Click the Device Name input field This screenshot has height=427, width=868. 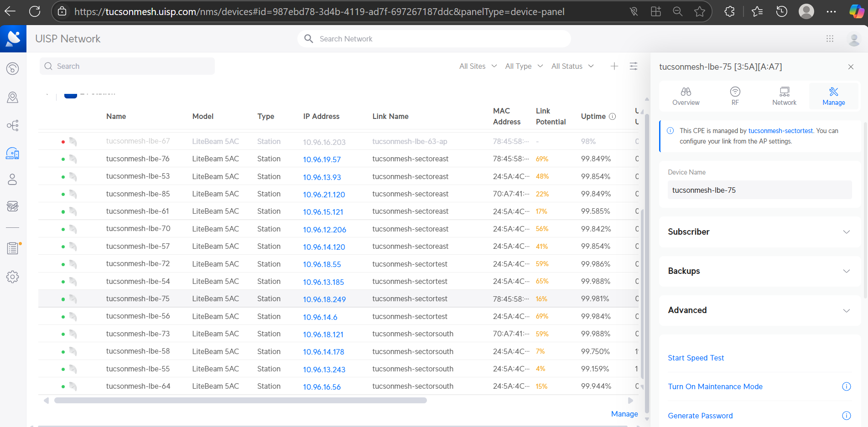click(759, 190)
